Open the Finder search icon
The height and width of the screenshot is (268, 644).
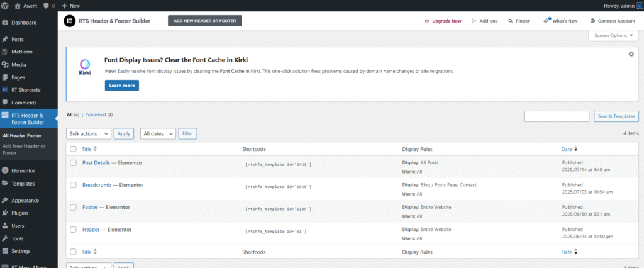coord(509,21)
